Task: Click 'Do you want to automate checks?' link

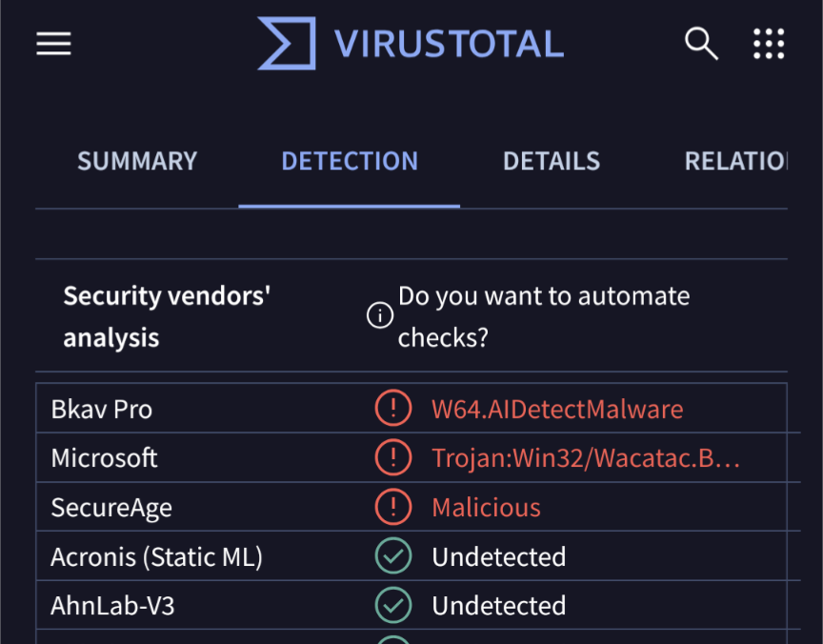Action: point(544,316)
